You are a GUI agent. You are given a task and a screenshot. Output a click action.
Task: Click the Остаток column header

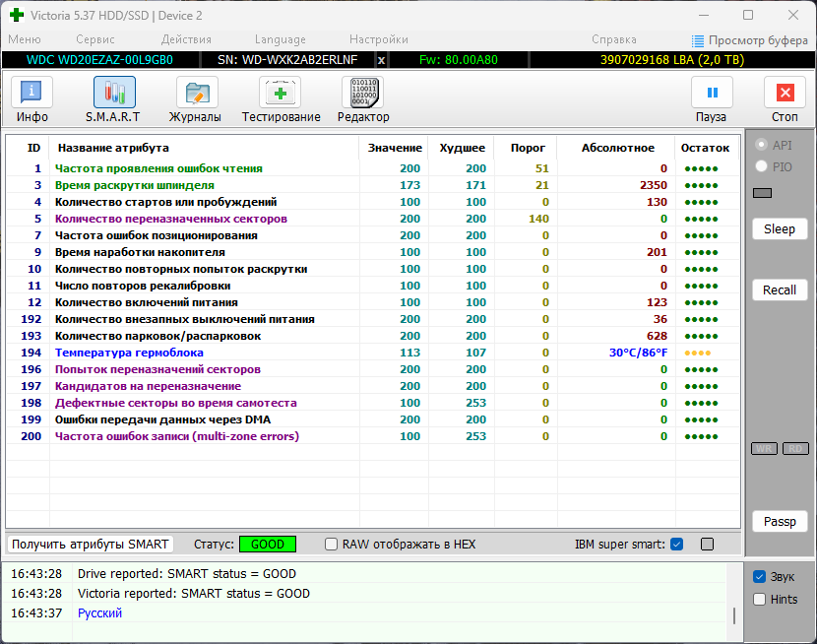click(x=705, y=148)
